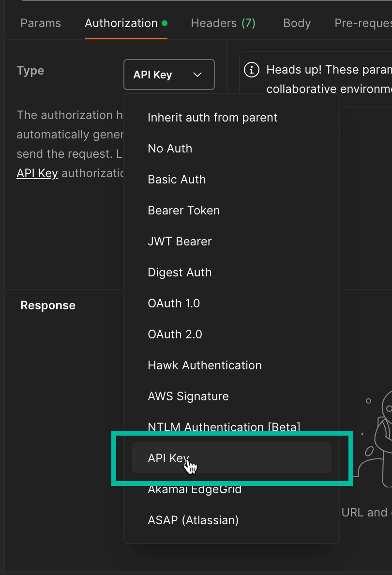Image resolution: width=392 pixels, height=575 pixels.
Task: Switch to the Headers (7) tab
Action: (223, 23)
